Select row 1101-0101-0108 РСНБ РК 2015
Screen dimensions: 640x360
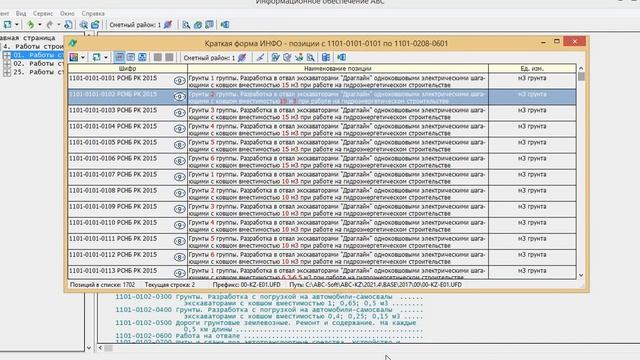coord(322,193)
